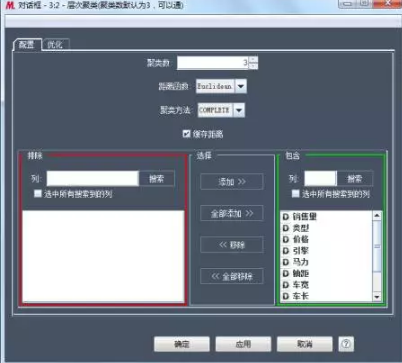Click the exclude panel column search field
This screenshot has width=402, height=363.
[x=93, y=179]
